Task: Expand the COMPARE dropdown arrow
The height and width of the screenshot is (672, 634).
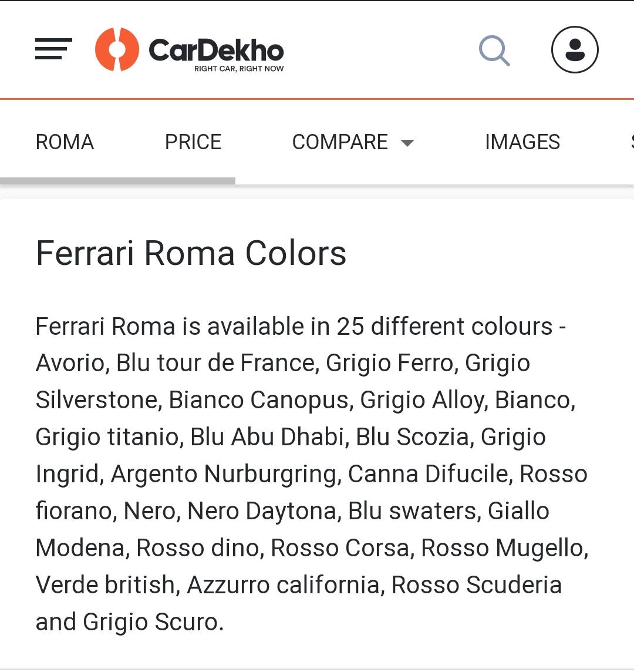Action: tap(407, 143)
